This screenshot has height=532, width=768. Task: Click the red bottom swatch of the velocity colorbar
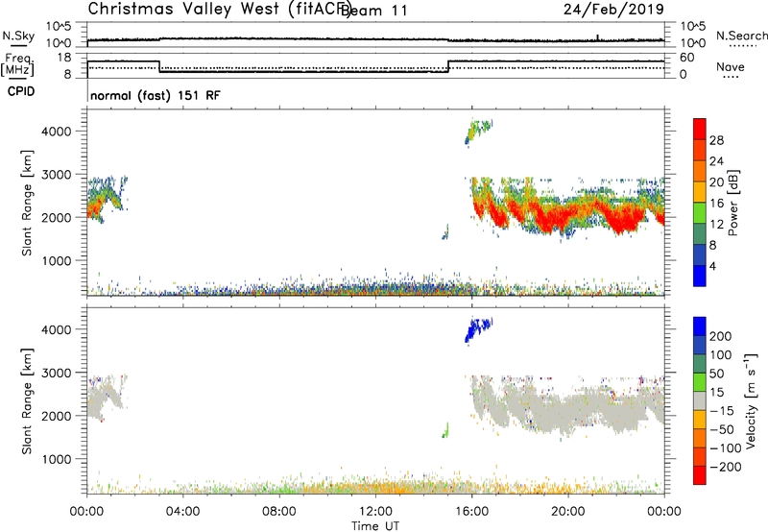(700, 475)
